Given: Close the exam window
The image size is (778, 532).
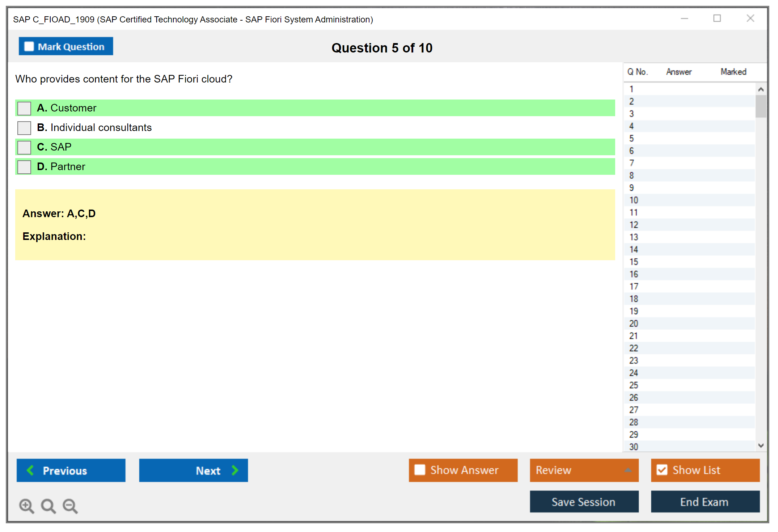Looking at the screenshot, I should [x=750, y=18].
